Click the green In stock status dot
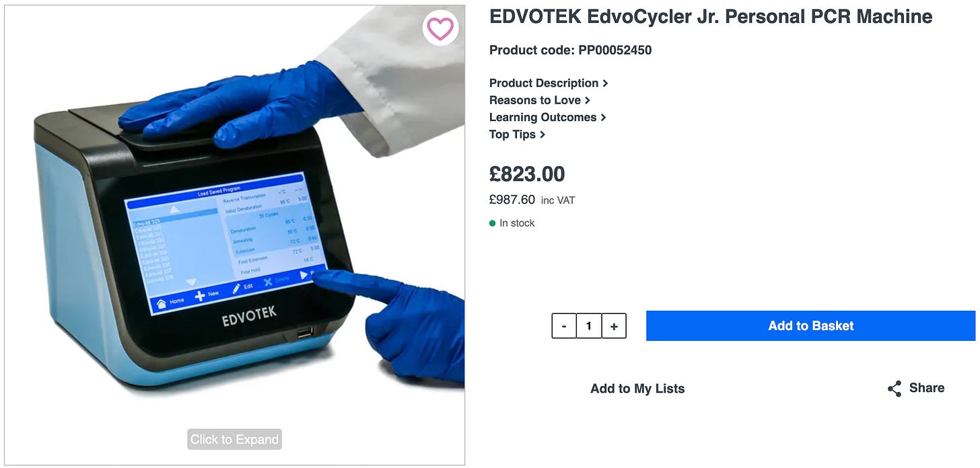 (x=493, y=223)
